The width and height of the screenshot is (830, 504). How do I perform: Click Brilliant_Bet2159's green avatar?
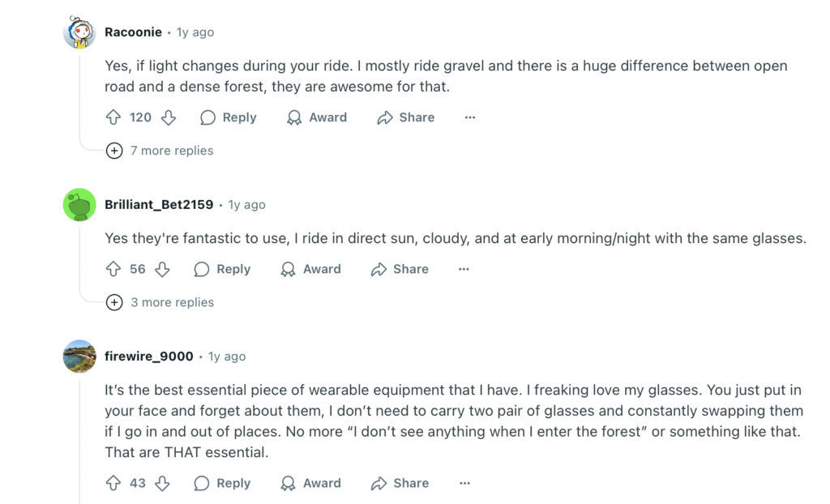point(79,205)
